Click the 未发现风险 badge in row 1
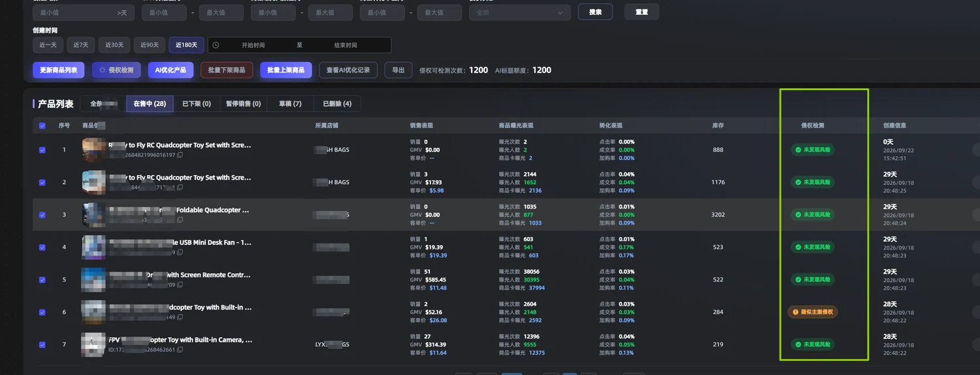The image size is (980, 375). click(x=813, y=150)
